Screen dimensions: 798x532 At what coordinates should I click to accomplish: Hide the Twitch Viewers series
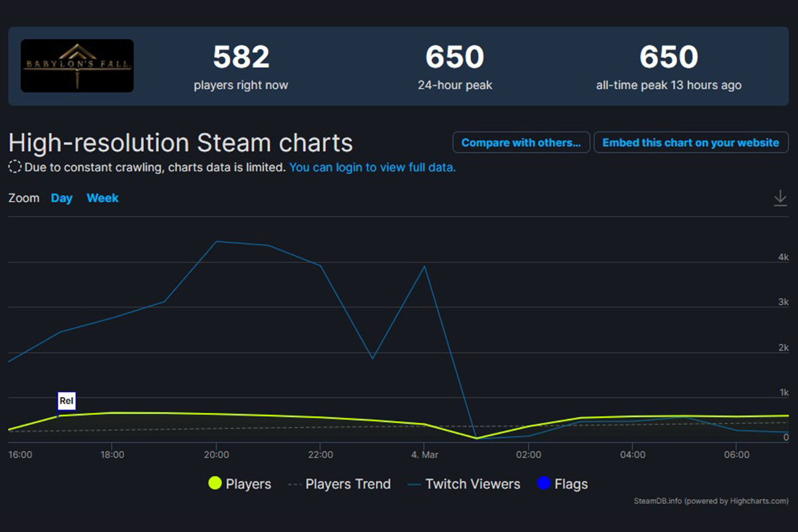(464, 484)
